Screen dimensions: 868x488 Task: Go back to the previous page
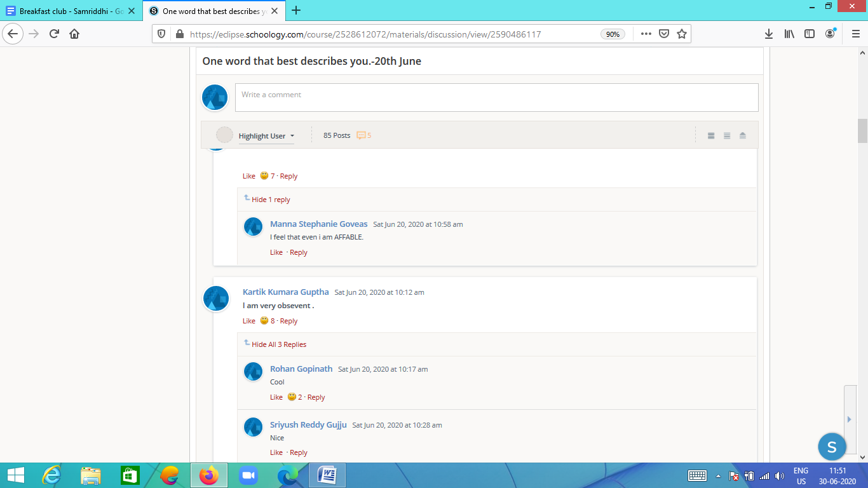(x=13, y=34)
